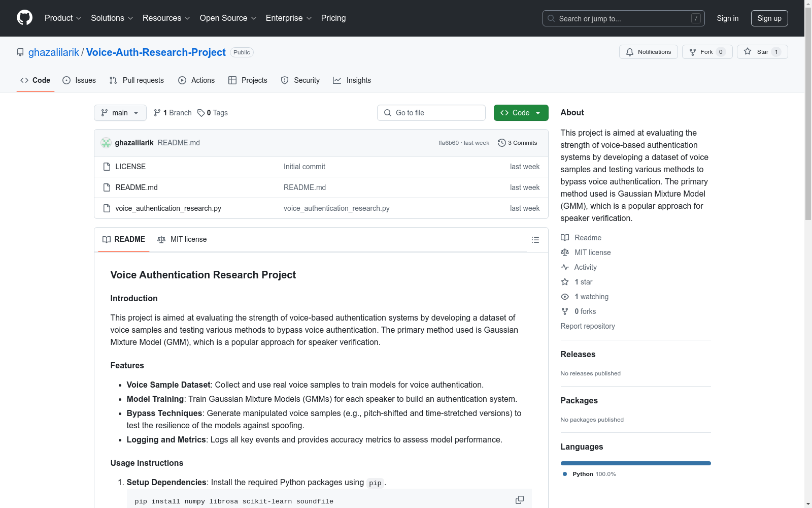Click ghazalilarik avatar in commit row
Image resolution: width=812 pixels, height=508 pixels.
pos(106,143)
